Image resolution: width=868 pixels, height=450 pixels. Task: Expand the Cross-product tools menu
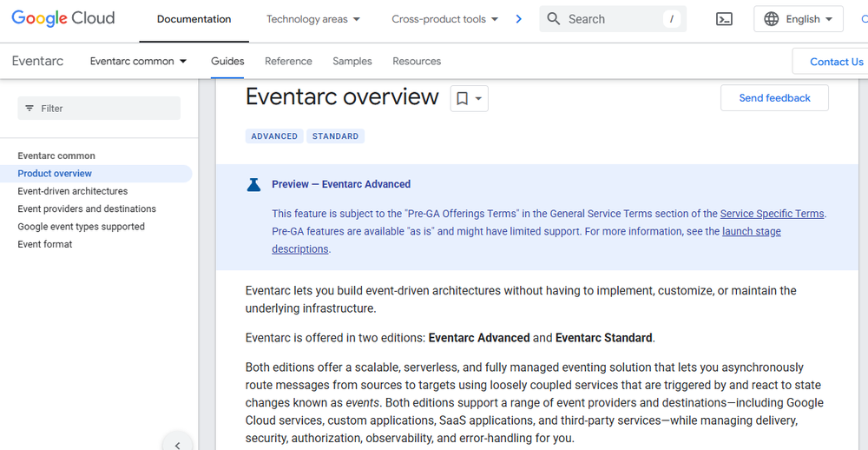pyautogui.click(x=444, y=19)
